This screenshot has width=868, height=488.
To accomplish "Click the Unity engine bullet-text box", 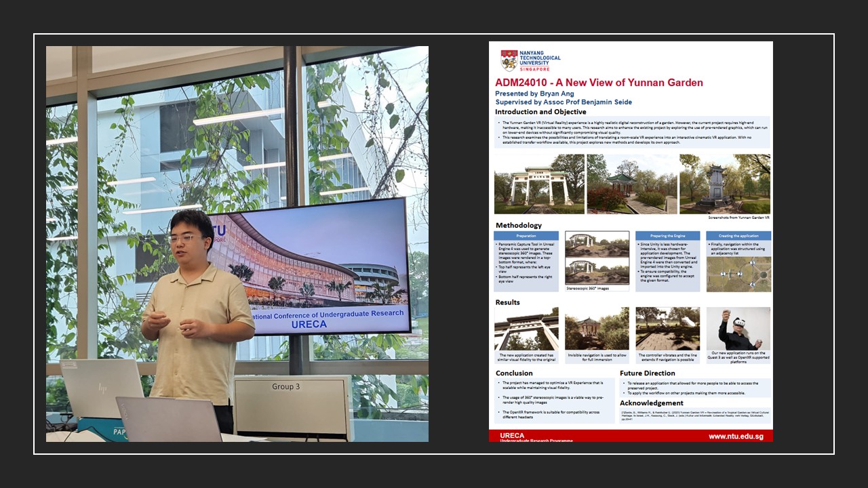I will point(668,266).
